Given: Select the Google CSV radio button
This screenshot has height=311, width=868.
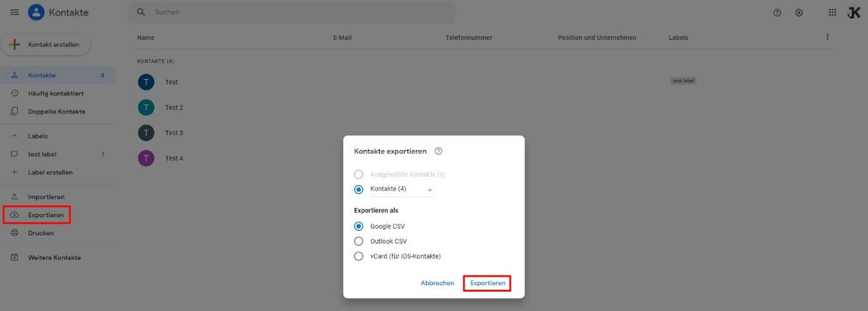Looking at the screenshot, I should [x=358, y=226].
